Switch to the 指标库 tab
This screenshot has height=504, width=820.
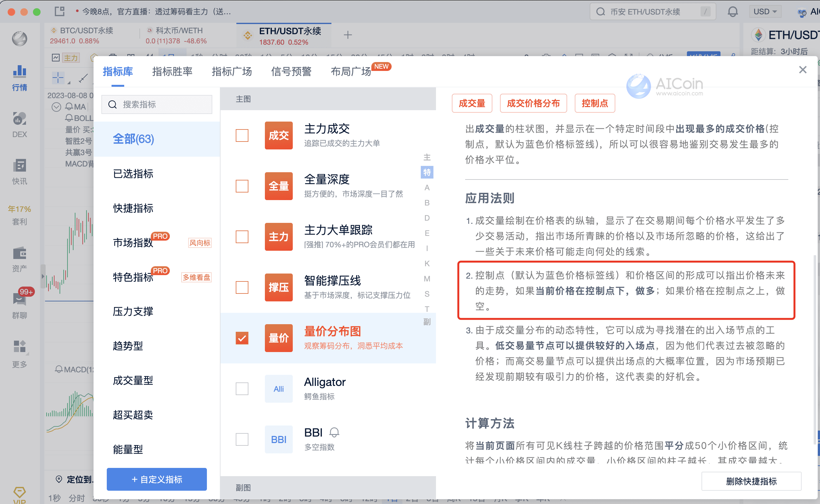(118, 71)
